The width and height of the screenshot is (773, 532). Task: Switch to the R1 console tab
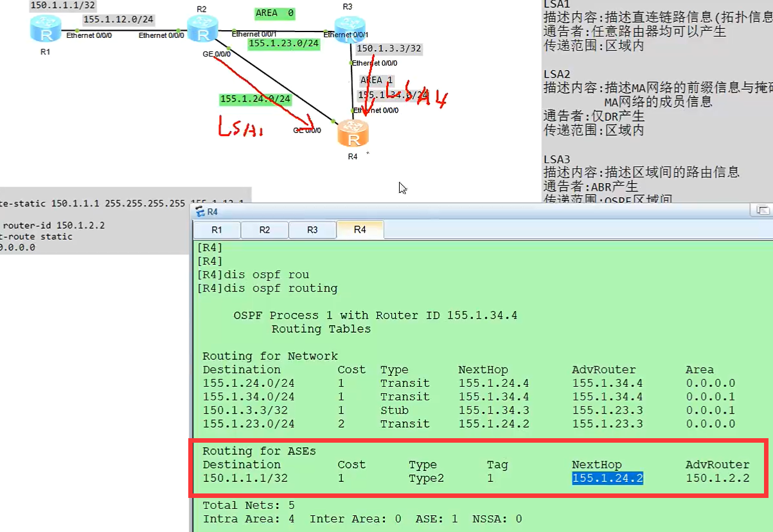[217, 229]
